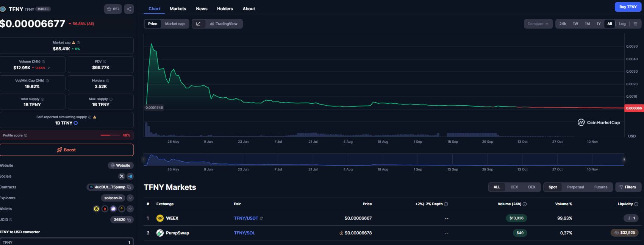Switch to the line chart icon view
Viewport: 644px width, 245px height.
pyautogui.click(x=198, y=24)
